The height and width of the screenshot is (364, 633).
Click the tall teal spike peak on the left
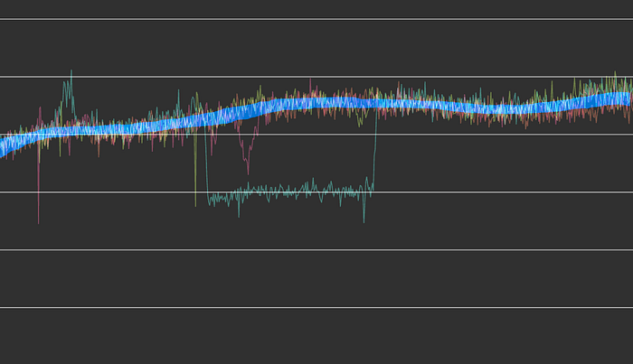(71, 72)
